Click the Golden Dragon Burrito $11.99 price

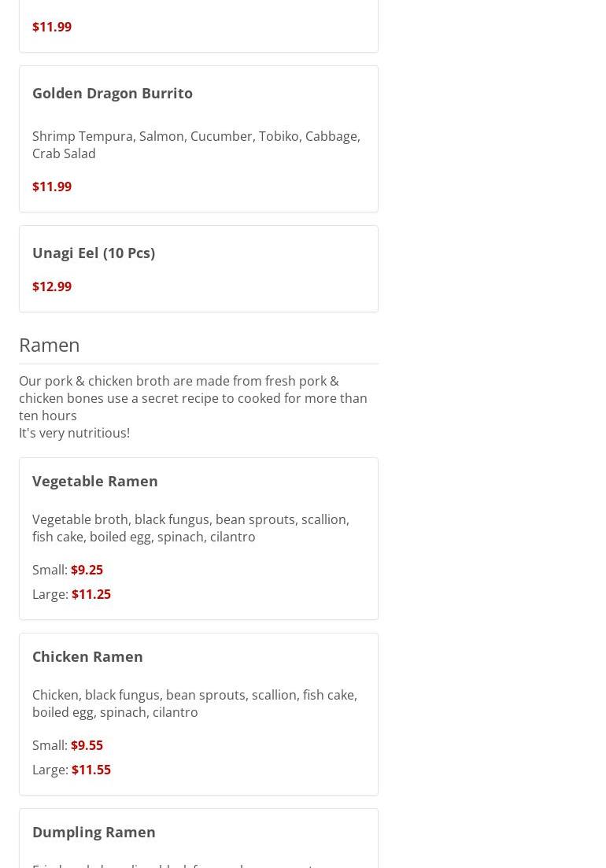52,187
